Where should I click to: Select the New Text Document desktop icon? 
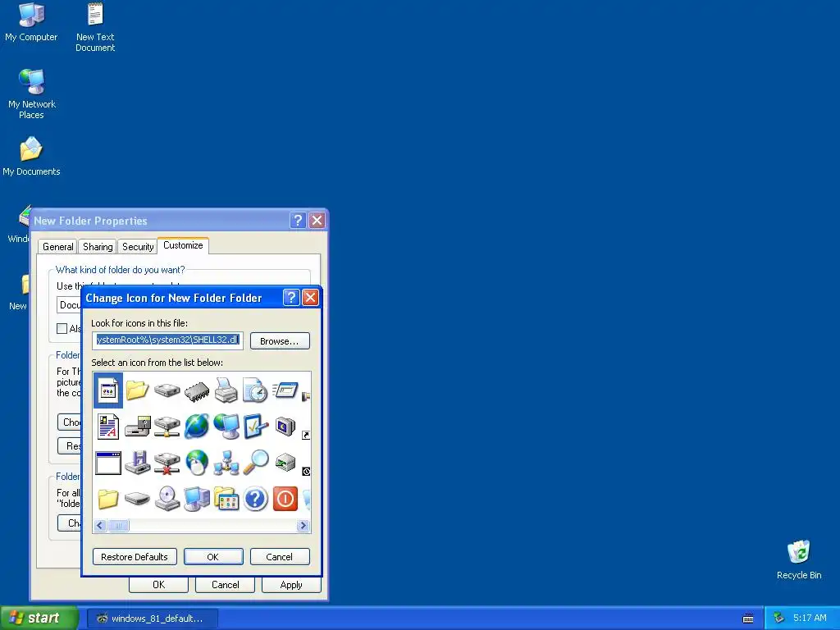click(x=95, y=27)
